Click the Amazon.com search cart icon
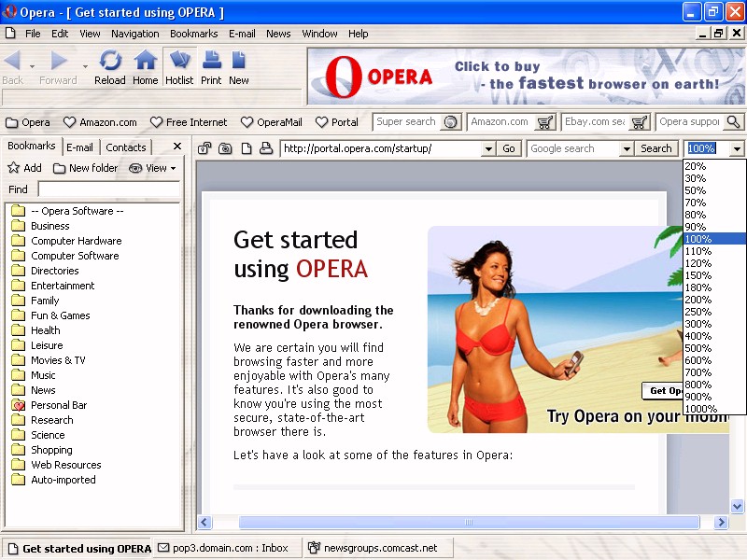The height and width of the screenshot is (560, 747). [544, 122]
